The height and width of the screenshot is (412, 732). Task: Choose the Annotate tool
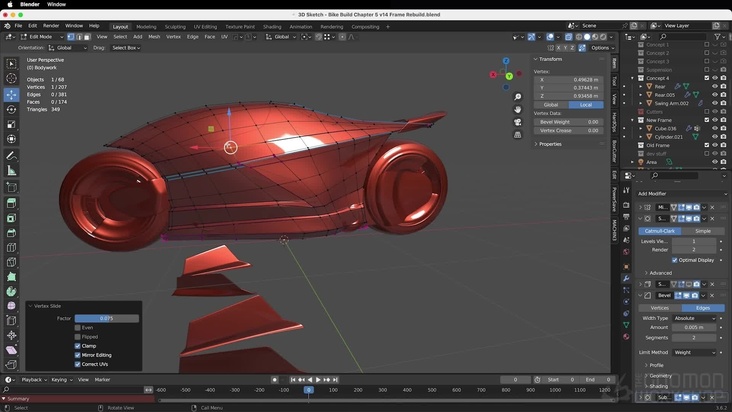[12, 156]
